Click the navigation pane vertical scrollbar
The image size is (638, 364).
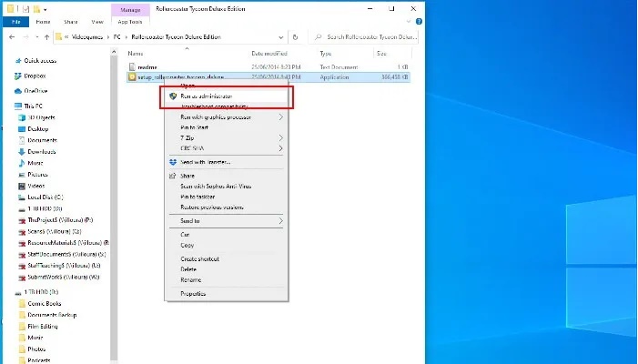pyautogui.click(x=114, y=206)
